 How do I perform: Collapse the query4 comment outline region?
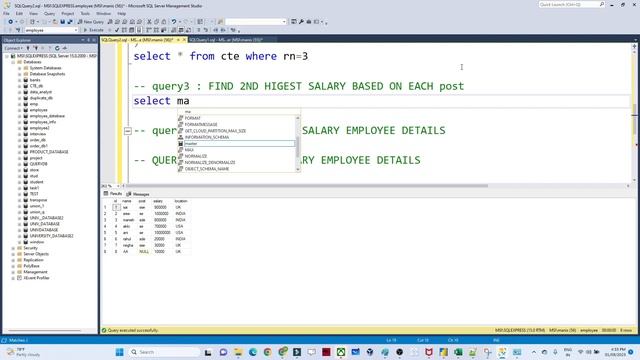pos(128,131)
